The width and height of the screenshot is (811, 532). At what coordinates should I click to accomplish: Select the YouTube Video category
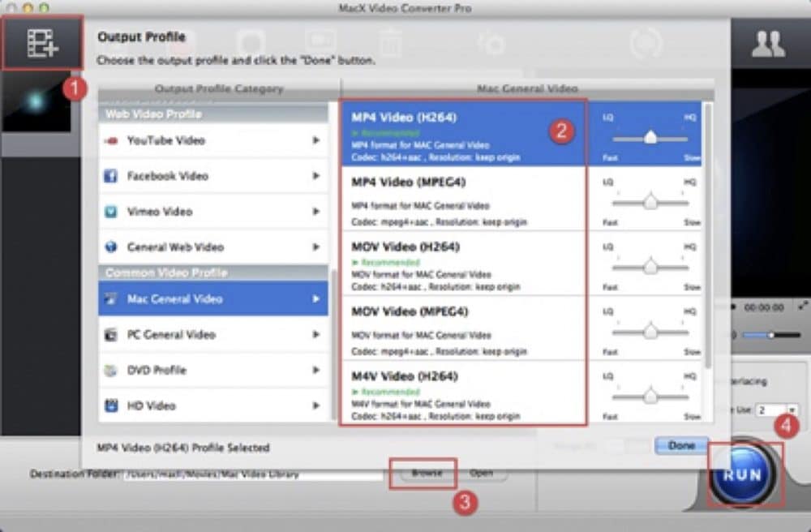[x=213, y=140]
